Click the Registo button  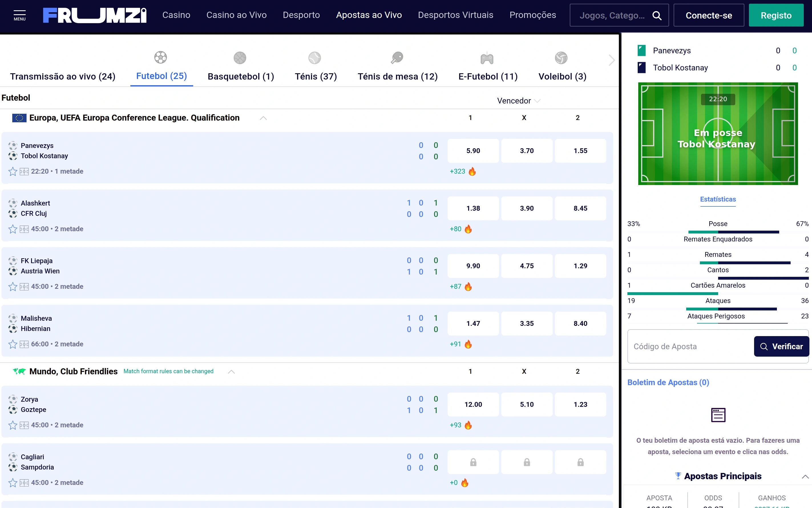[776, 15]
